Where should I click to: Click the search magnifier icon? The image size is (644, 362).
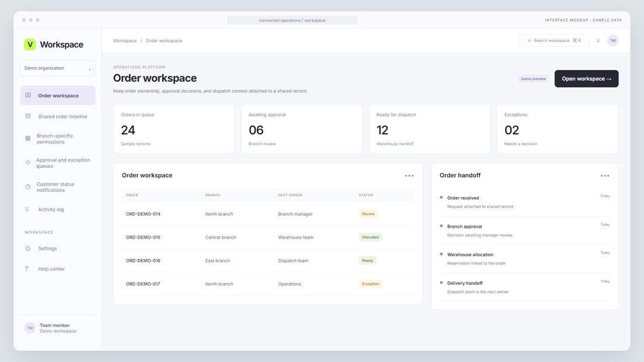[529, 40]
